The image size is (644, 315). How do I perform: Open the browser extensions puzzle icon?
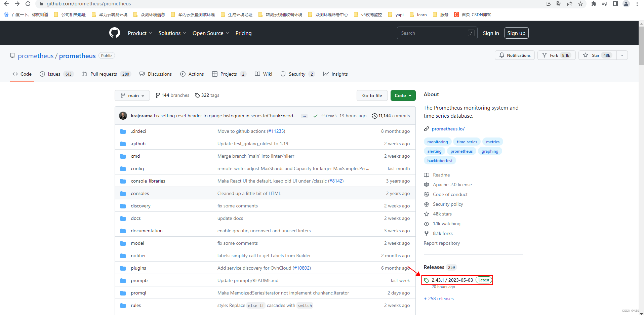pyautogui.click(x=594, y=4)
